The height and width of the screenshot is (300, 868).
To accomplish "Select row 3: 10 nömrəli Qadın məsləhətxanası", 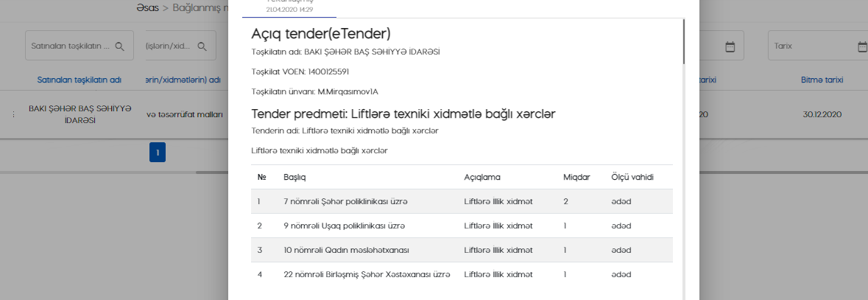I will (346, 250).
